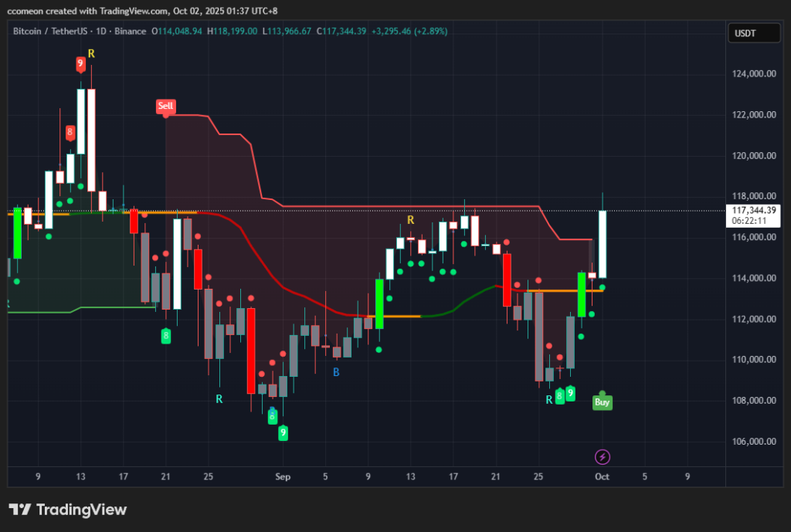
Task: Click the yellow R marker near Sep 13
Action: pos(411,220)
